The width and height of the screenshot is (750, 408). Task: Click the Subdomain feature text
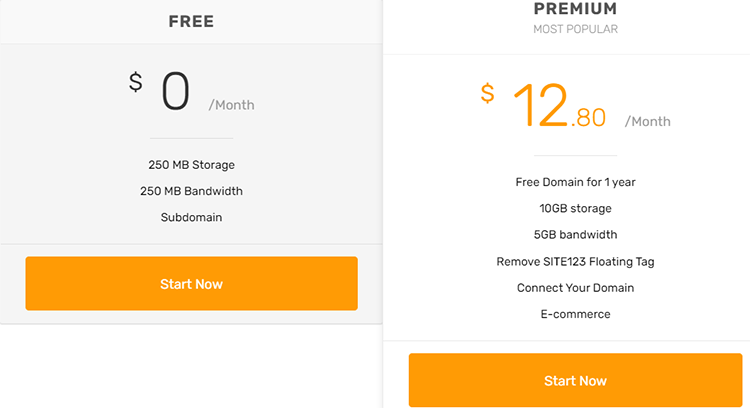pyautogui.click(x=191, y=217)
